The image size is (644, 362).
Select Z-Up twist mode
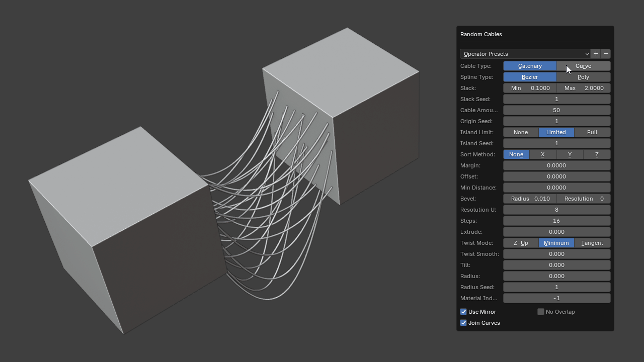tap(521, 243)
